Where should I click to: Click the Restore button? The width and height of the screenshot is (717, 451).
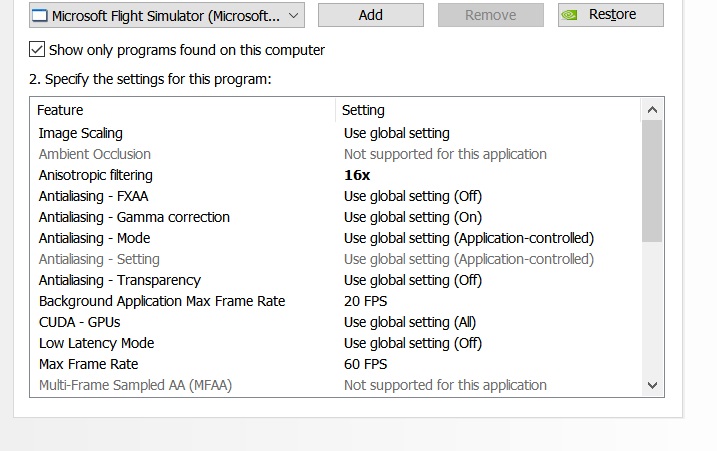tap(611, 15)
